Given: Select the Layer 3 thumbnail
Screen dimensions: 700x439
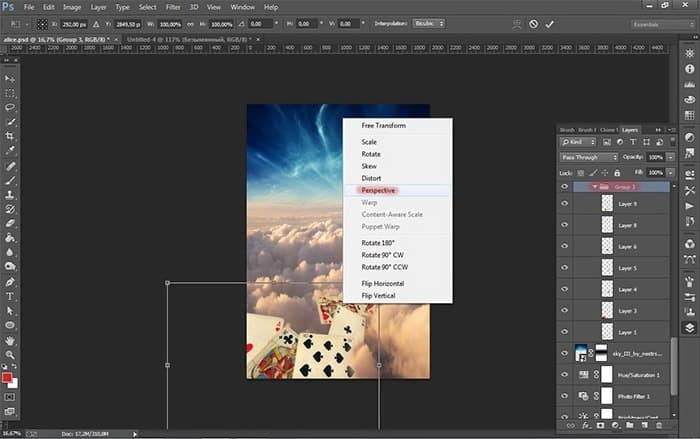Looking at the screenshot, I should pos(606,311).
